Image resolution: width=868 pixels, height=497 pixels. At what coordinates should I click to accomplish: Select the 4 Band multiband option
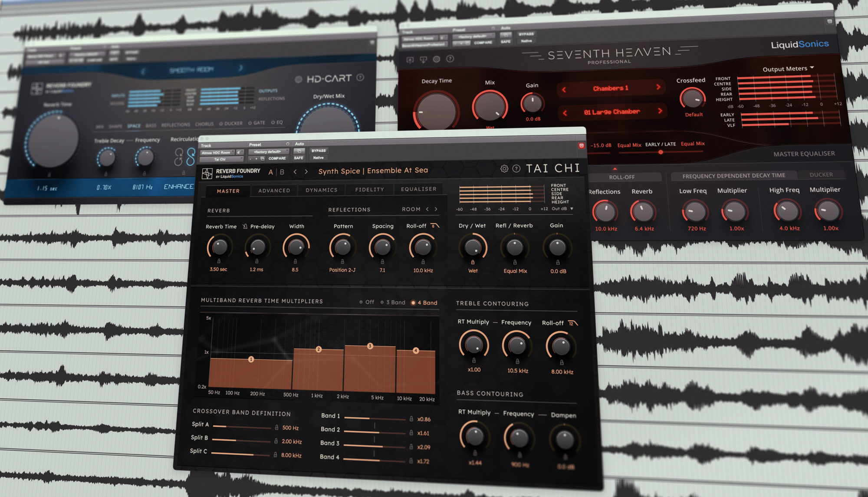424,303
